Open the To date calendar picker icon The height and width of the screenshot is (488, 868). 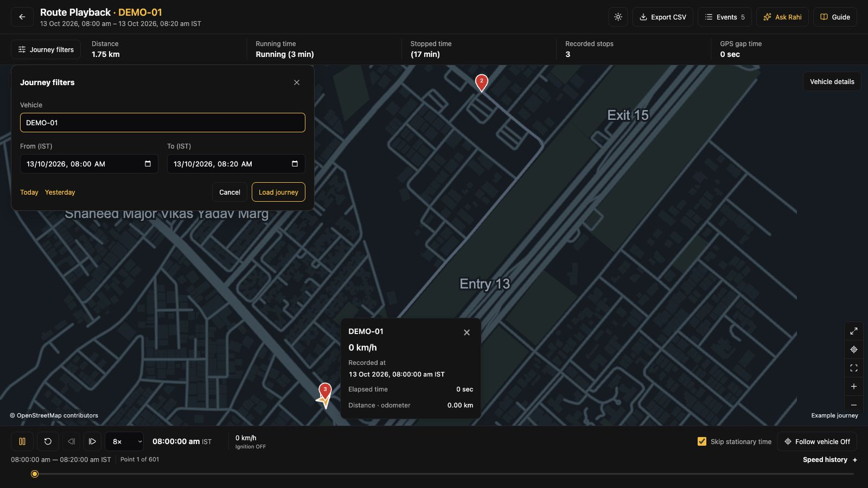(295, 164)
